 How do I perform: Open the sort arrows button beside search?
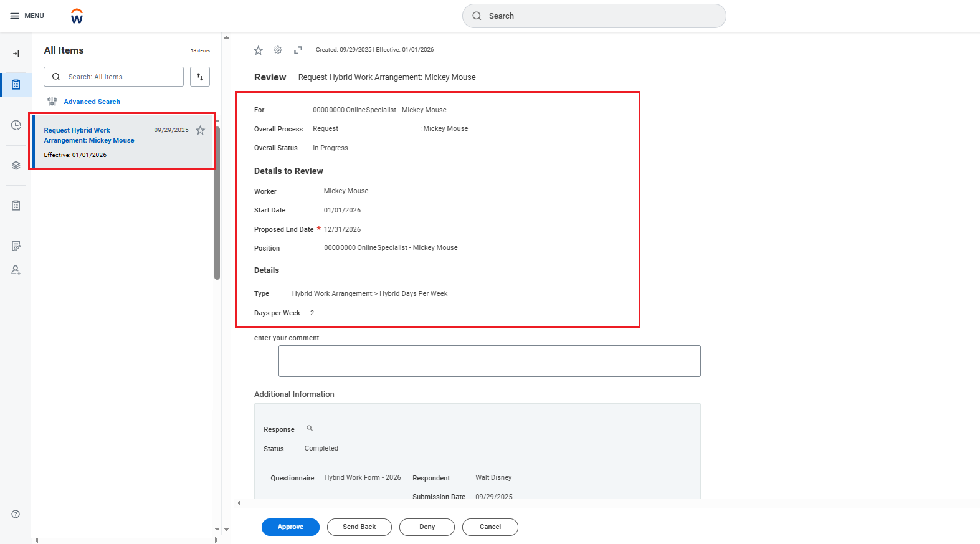pyautogui.click(x=200, y=77)
